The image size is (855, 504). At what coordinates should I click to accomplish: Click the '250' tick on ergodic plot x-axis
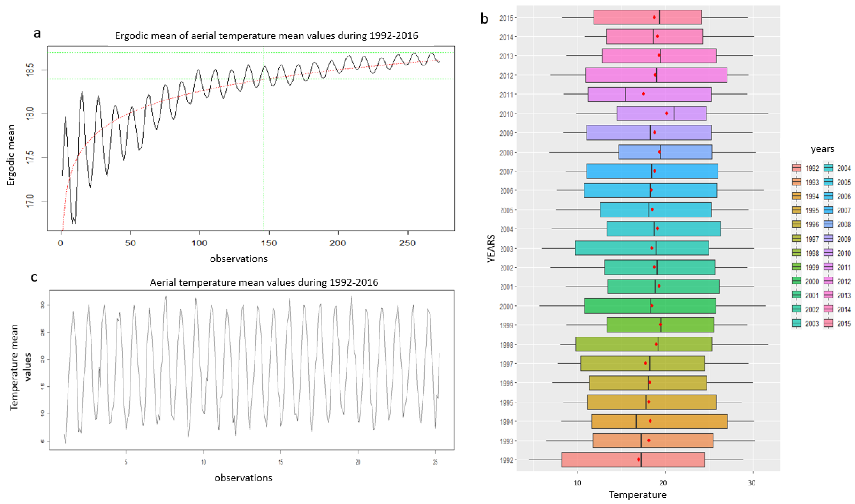pos(408,243)
